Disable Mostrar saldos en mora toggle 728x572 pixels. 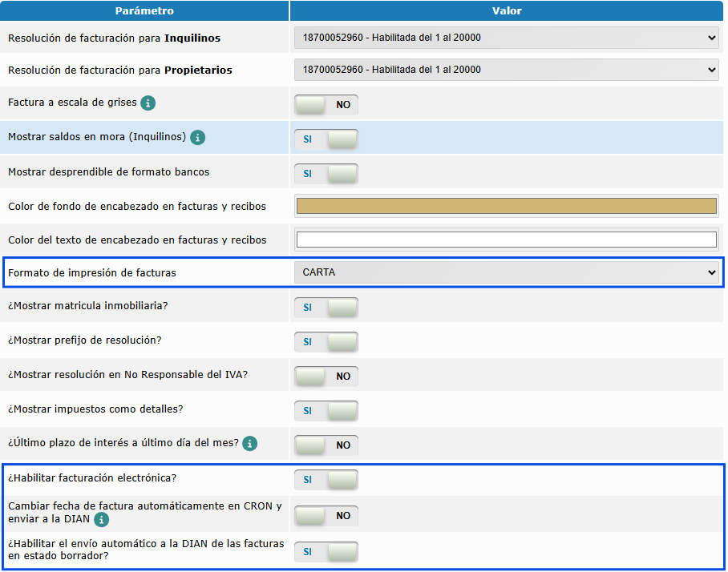click(326, 139)
